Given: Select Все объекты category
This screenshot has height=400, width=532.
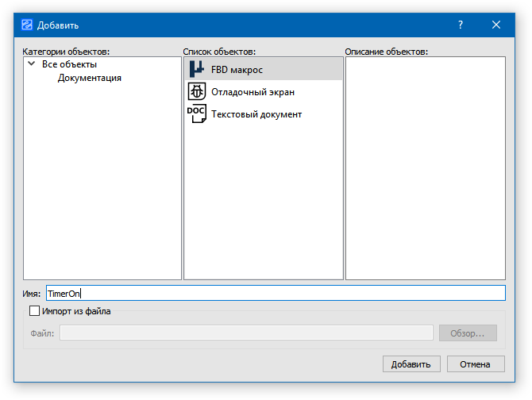Looking at the screenshot, I should [70, 64].
